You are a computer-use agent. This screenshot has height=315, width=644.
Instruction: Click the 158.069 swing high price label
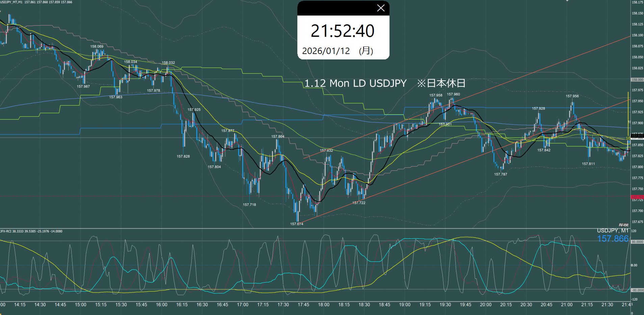(x=97, y=47)
